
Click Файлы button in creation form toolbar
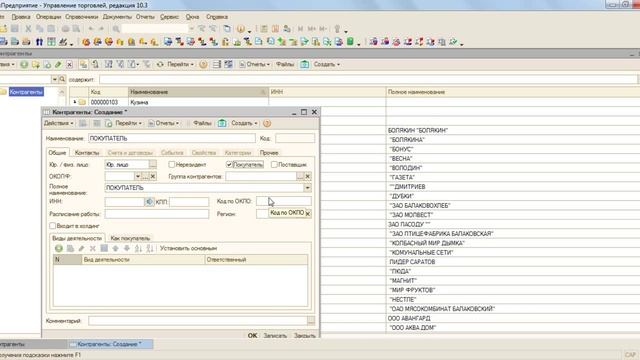[202, 123]
